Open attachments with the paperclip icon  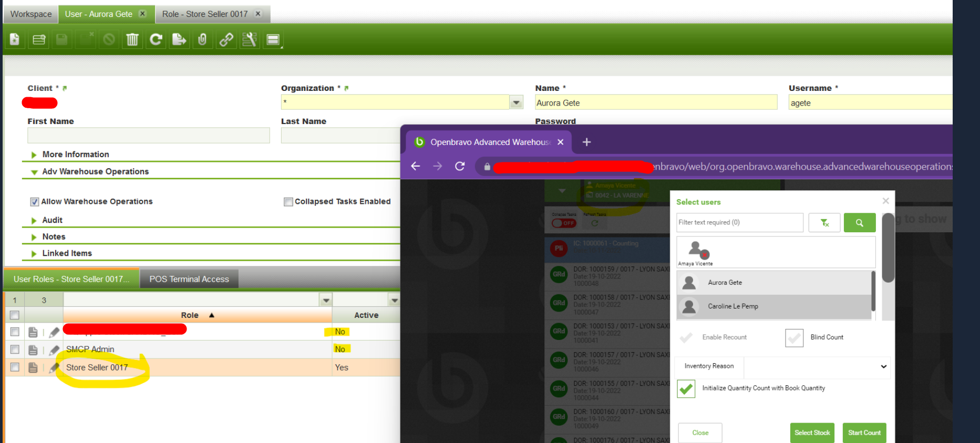click(x=202, y=39)
